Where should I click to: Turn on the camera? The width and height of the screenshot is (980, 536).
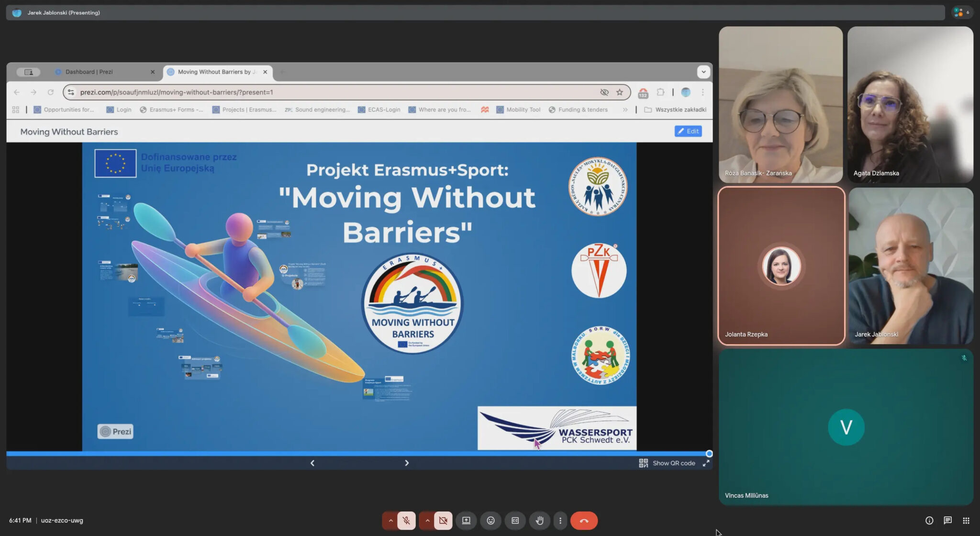pos(443,521)
